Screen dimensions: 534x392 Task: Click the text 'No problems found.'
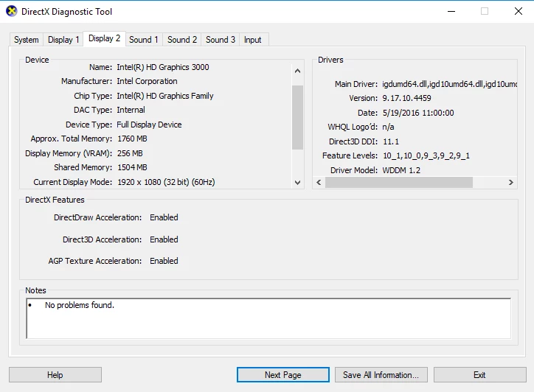click(x=80, y=305)
